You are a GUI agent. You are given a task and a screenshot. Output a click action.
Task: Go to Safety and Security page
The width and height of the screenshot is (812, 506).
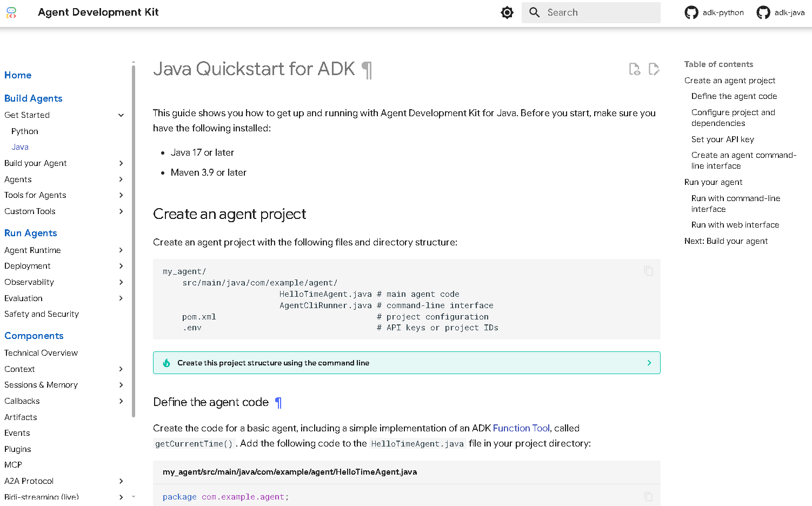42,314
